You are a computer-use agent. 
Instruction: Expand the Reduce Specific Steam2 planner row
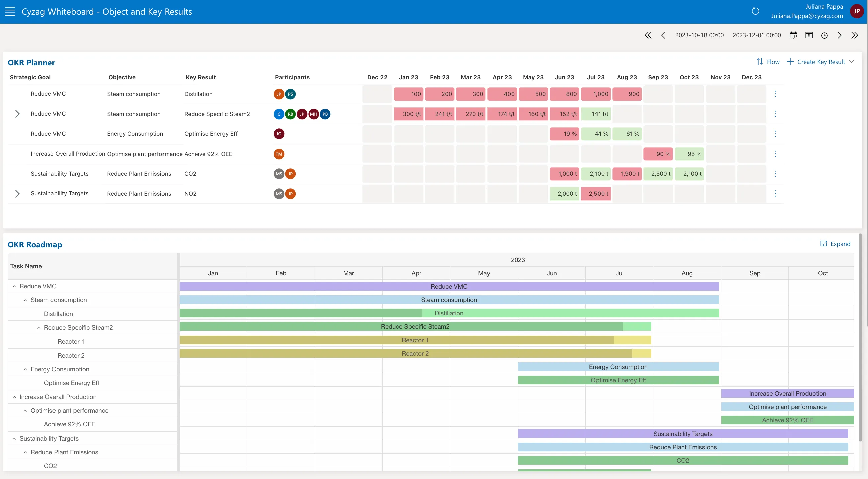[x=17, y=114]
